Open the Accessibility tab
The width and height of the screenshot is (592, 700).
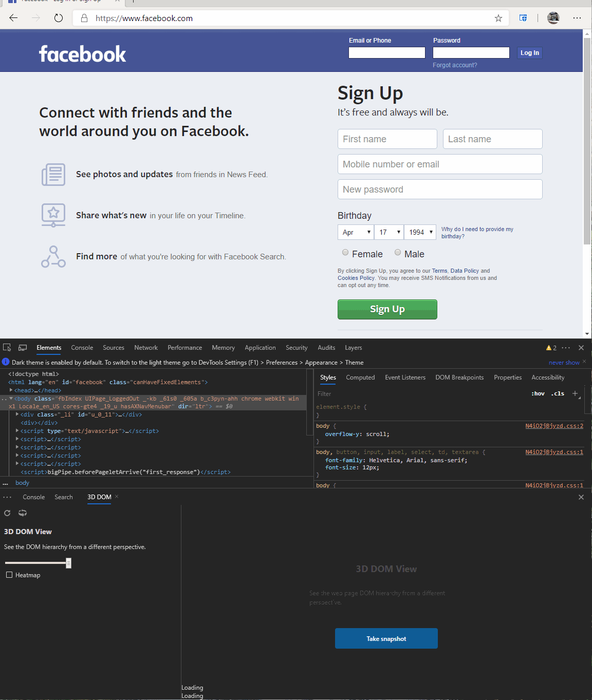(x=548, y=377)
